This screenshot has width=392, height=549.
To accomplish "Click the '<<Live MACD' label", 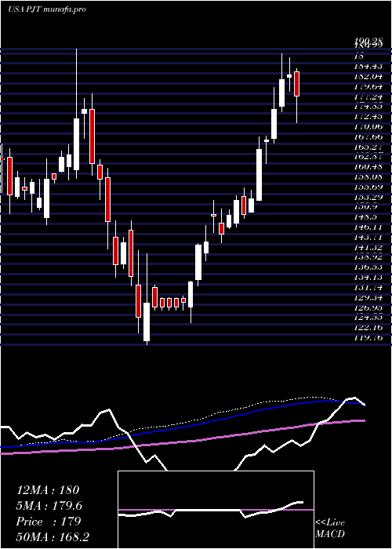I will point(330,529).
